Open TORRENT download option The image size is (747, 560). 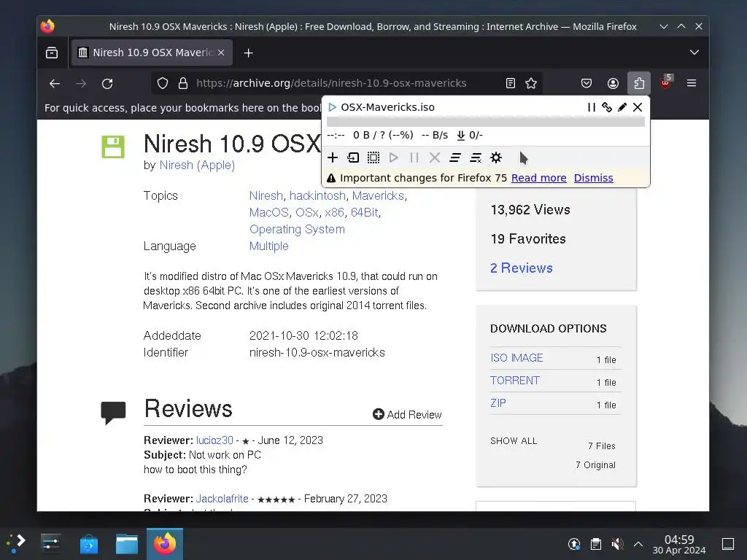pos(514,381)
